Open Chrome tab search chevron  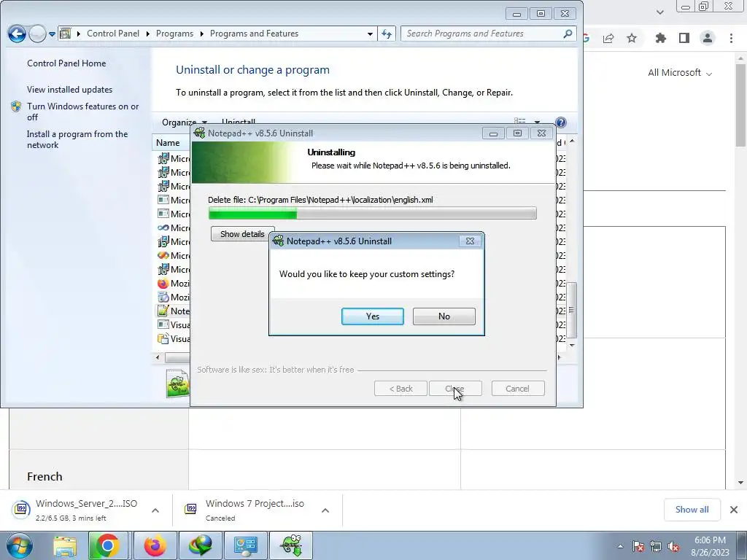pyautogui.click(x=659, y=12)
